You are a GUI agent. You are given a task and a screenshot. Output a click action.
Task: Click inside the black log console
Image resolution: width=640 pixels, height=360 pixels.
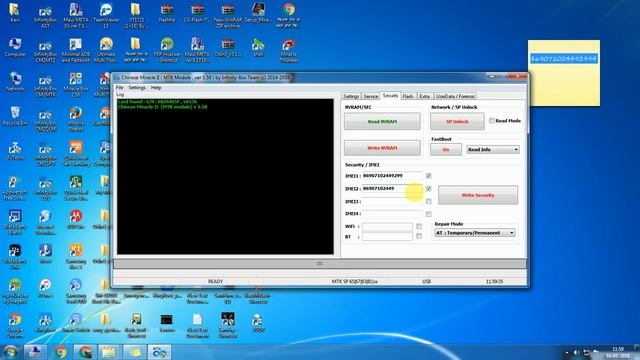225,176
